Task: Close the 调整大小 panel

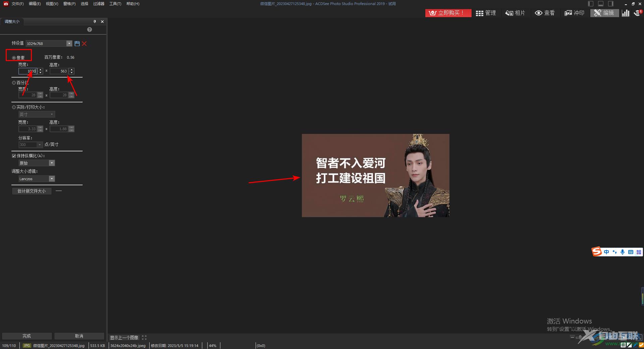Action: (102, 21)
